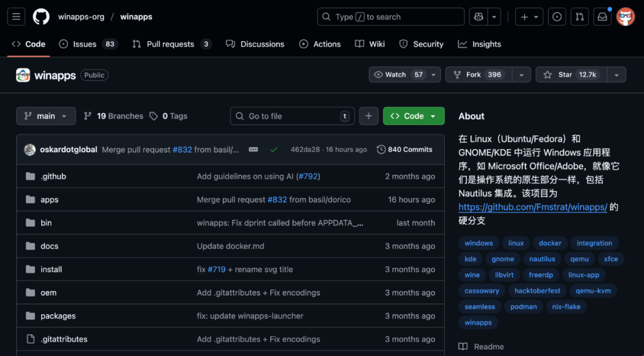Select the hacktoberfest topic tag
Image resolution: width=644 pixels, height=356 pixels.
click(537, 291)
